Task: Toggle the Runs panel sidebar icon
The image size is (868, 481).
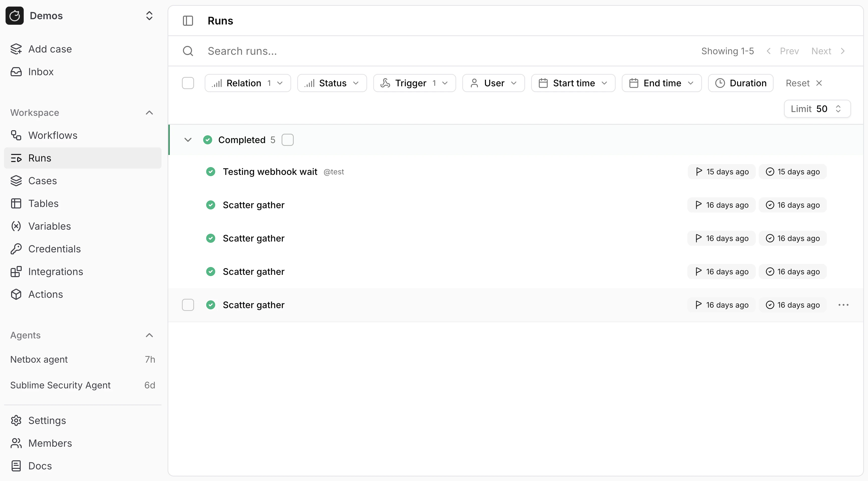Action: tap(188, 20)
